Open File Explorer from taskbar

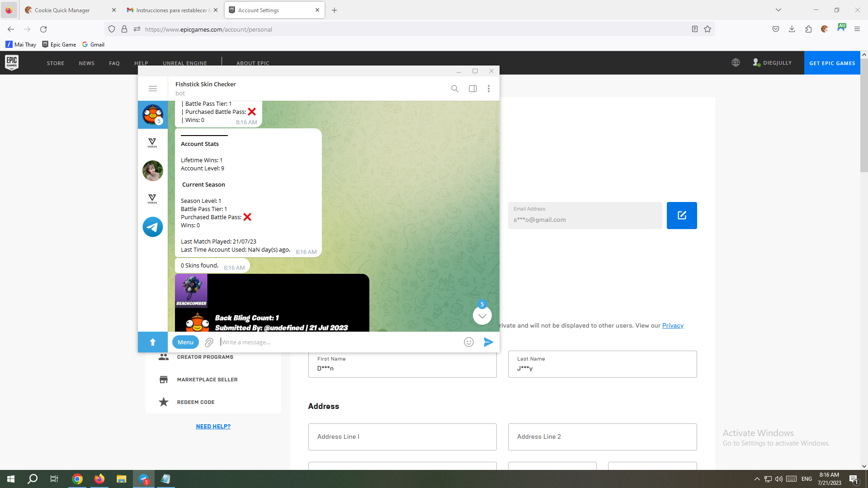tap(121, 479)
